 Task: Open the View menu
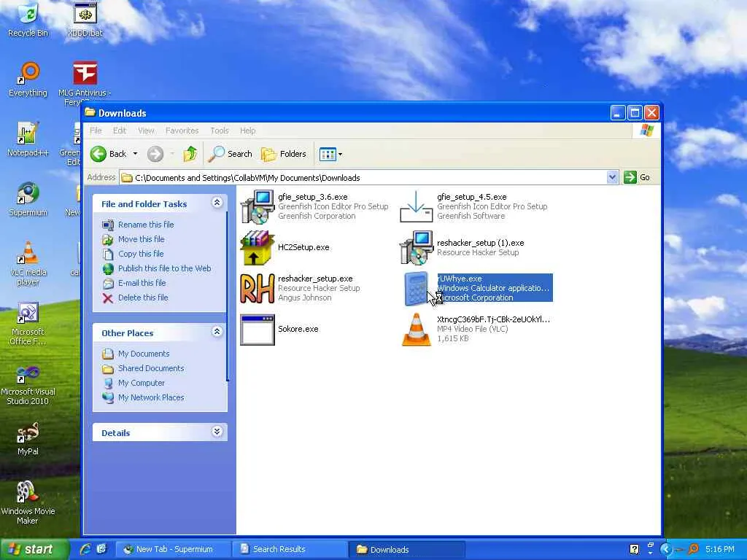[146, 131]
